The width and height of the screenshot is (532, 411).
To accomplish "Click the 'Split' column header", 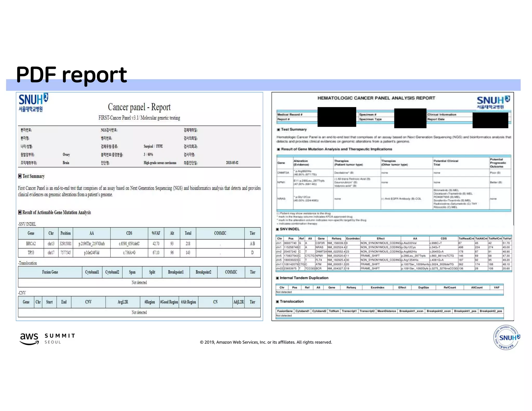I will point(152,272).
